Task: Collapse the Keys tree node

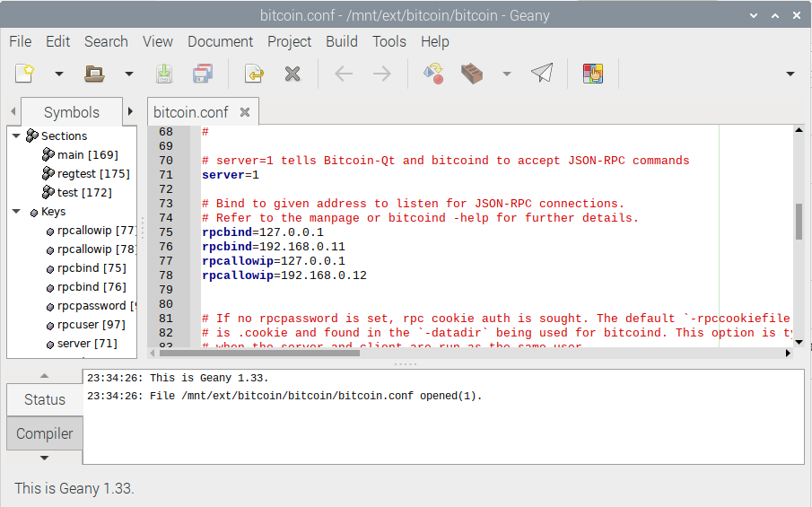Action: click(x=16, y=211)
